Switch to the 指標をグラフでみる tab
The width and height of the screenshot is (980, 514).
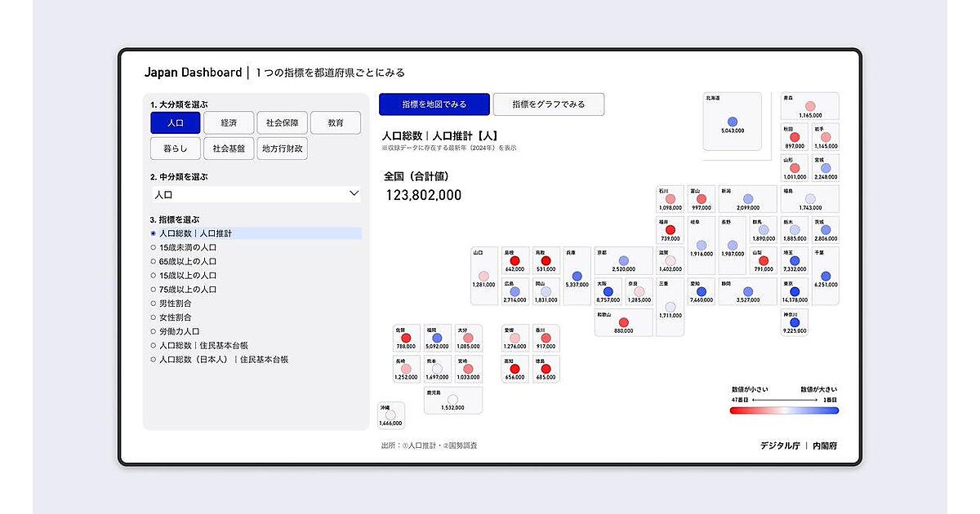coord(549,104)
